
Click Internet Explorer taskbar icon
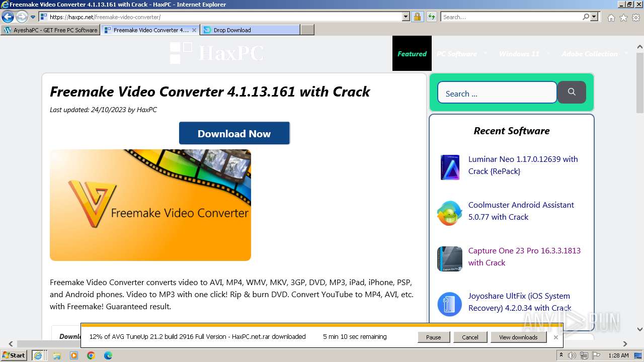(x=38, y=355)
